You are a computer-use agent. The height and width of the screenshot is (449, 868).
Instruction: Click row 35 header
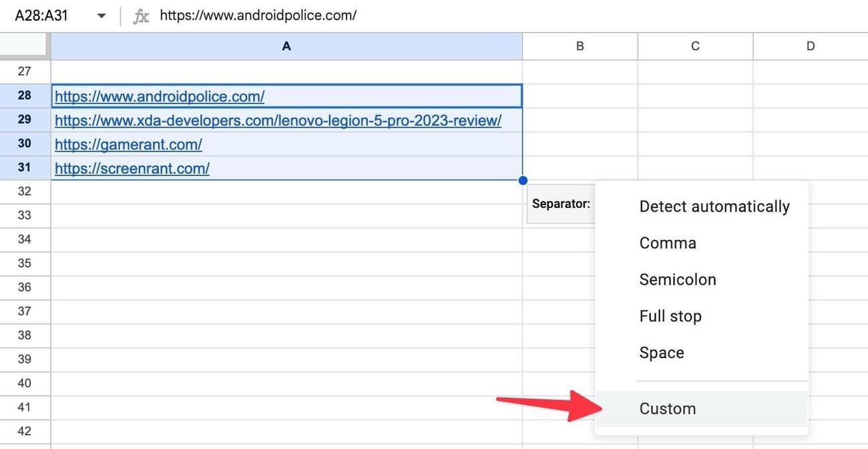point(25,263)
